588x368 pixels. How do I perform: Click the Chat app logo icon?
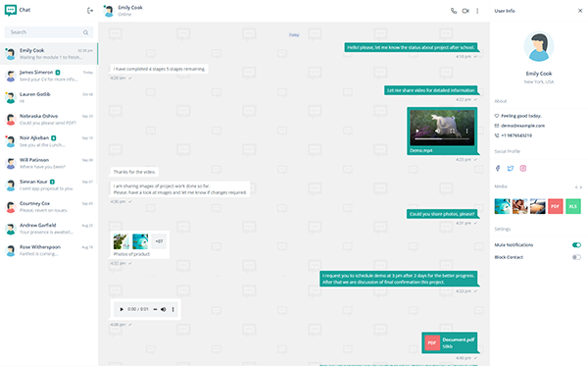(11, 10)
